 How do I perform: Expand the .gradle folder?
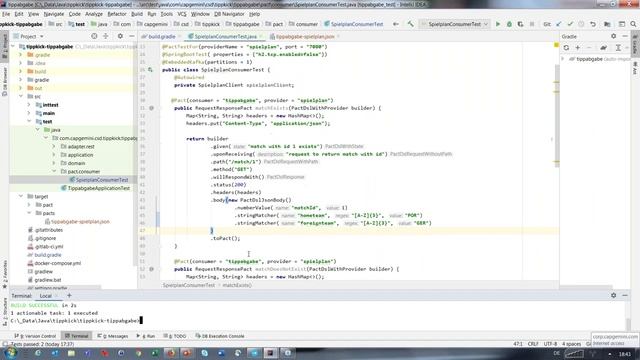21,55
